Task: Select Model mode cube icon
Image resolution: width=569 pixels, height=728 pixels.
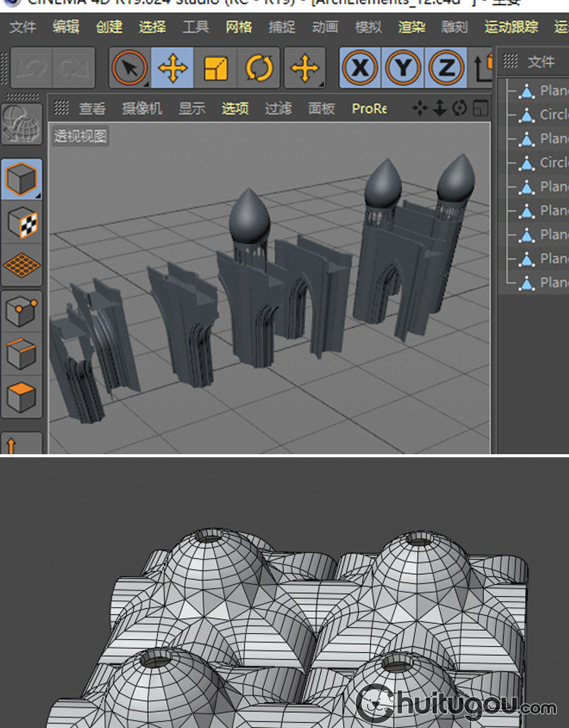Action: [21, 179]
